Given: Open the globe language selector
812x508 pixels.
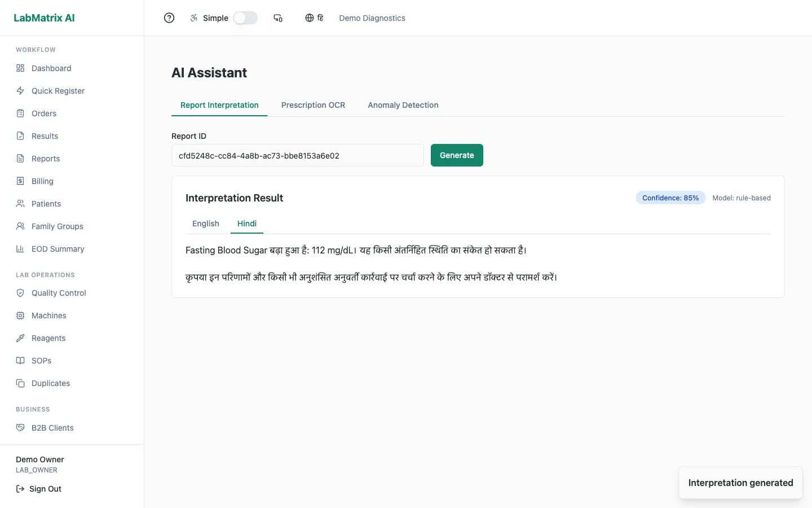Looking at the screenshot, I should coord(314,18).
